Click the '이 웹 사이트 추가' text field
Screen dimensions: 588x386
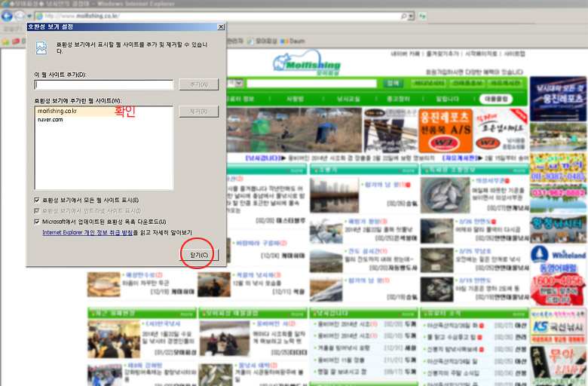(x=104, y=84)
